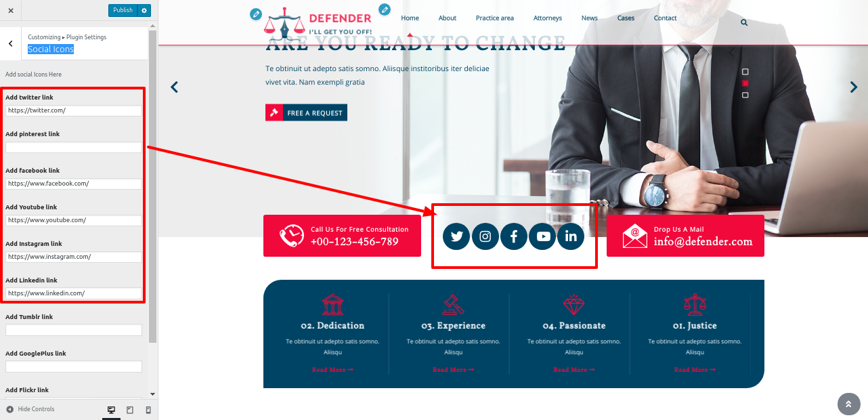
Task: Advance the slider with the next arrow
Action: [x=853, y=87]
